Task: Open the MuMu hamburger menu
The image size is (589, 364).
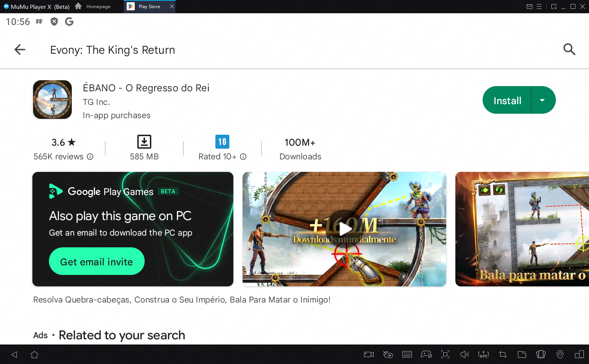Action: [539, 7]
